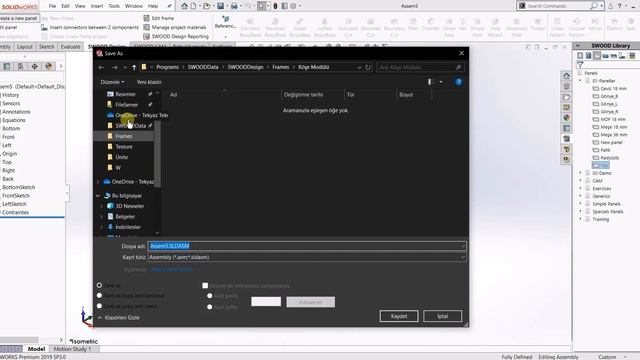Open Custom Properties tab in task pane
640x360 pixels.
click(x=566, y=128)
